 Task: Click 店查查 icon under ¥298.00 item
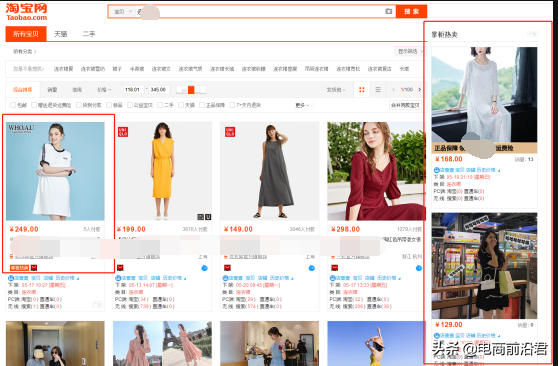click(332, 278)
